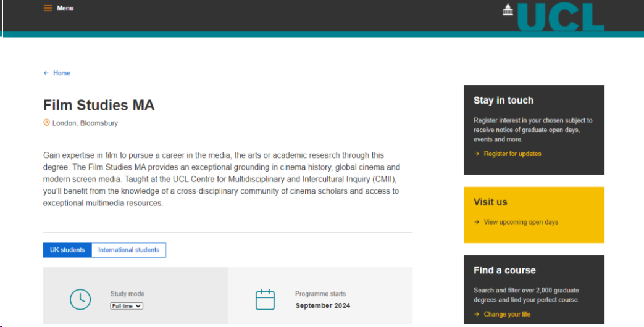This screenshot has height=327, width=644.
Task: Click the yellow Visit us panel heading
Action: pos(490,202)
